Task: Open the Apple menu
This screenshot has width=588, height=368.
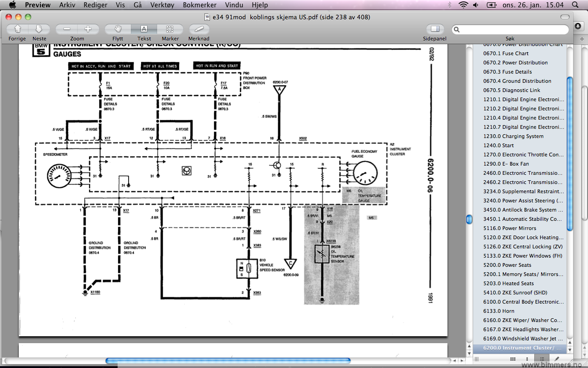Action: coord(12,5)
